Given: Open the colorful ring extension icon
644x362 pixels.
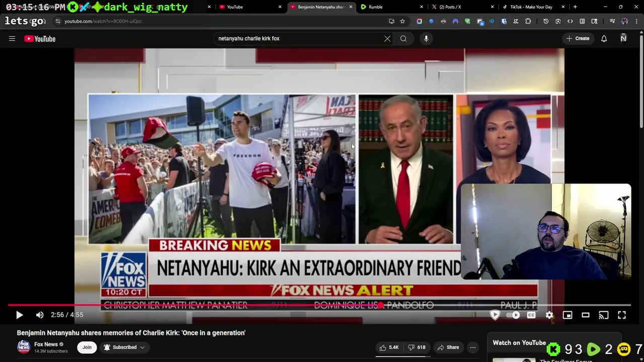Looking at the screenshot, I should tap(419, 21).
